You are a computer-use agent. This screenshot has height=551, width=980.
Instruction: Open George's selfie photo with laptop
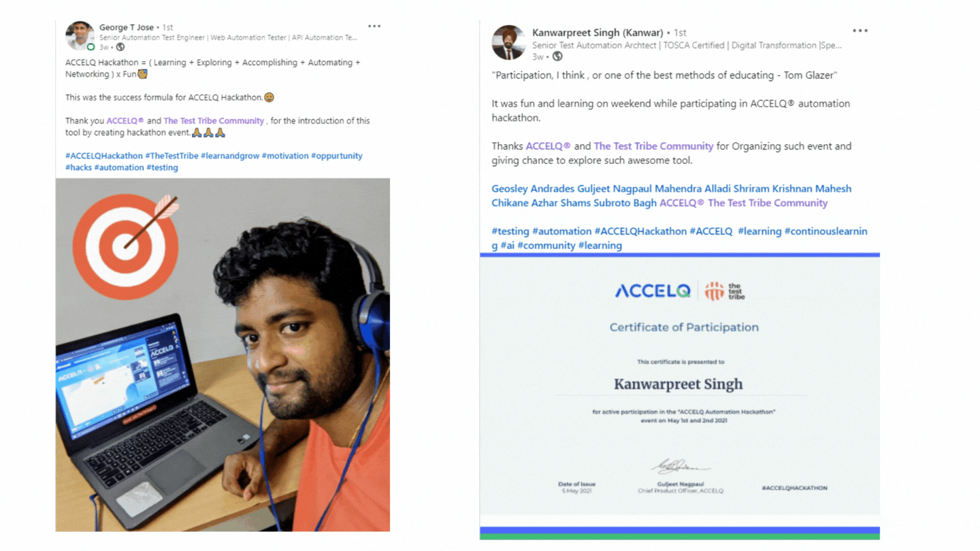[x=223, y=354]
